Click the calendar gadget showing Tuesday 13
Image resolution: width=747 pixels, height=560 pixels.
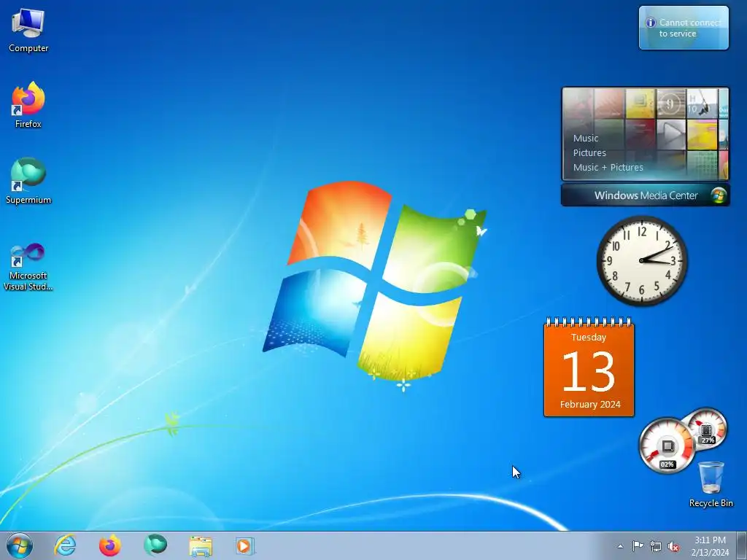pos(589,367)
